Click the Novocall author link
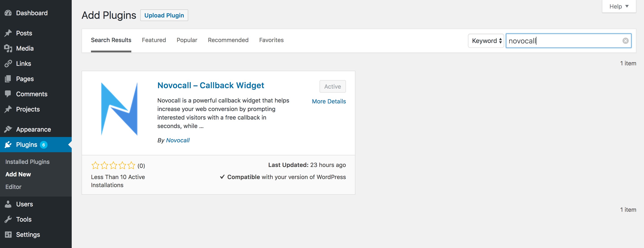The image size is (644, 248). pyautogui.click(x=178, y=140)
